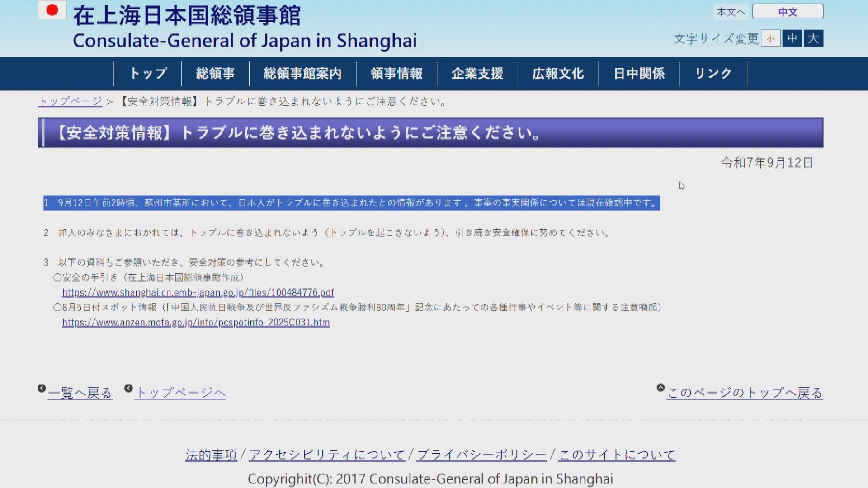Open the 日中関係 section
The height and width of the screenshot is (488, 868).
(639, 73)
